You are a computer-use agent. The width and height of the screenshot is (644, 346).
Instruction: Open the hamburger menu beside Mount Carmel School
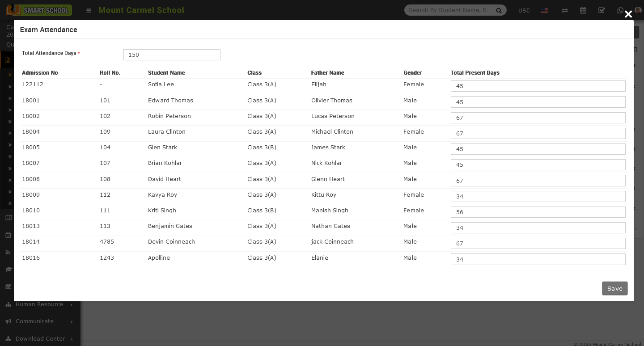tap(89, 10)
